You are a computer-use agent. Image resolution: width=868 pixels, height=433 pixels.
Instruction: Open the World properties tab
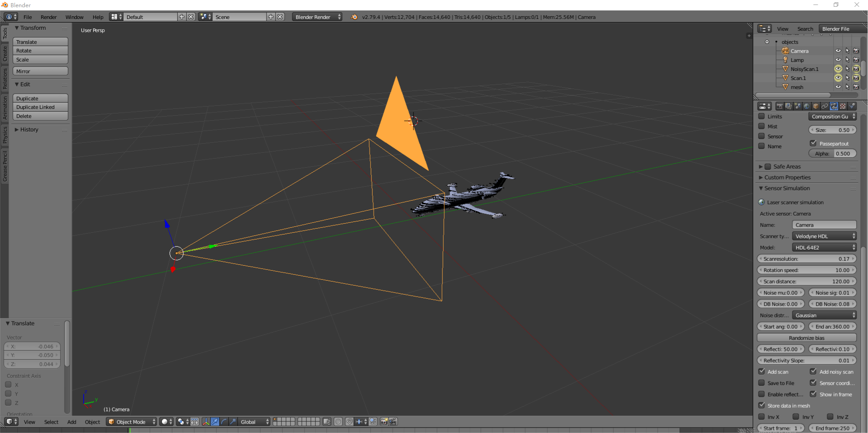click(806, 106)
